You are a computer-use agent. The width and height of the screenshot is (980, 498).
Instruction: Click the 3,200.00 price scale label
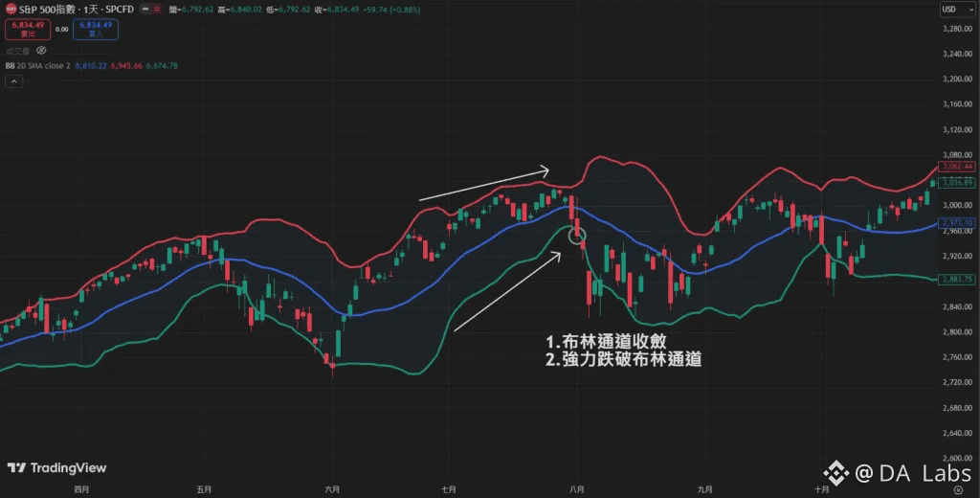pyautogui.click(x=957, y=79)
